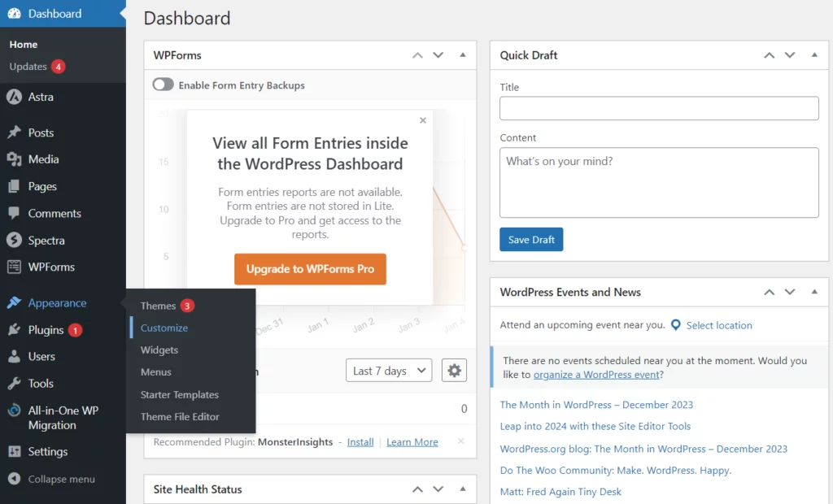Move Site Health Status widget up
Viewport: 833px width, 504px height.
pyautogui.click(x=417, y=489)
